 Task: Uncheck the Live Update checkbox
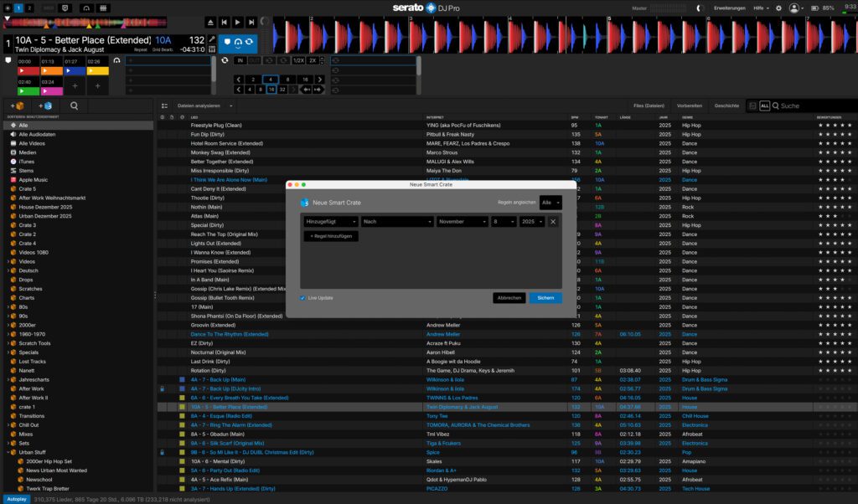pos(302,298)
